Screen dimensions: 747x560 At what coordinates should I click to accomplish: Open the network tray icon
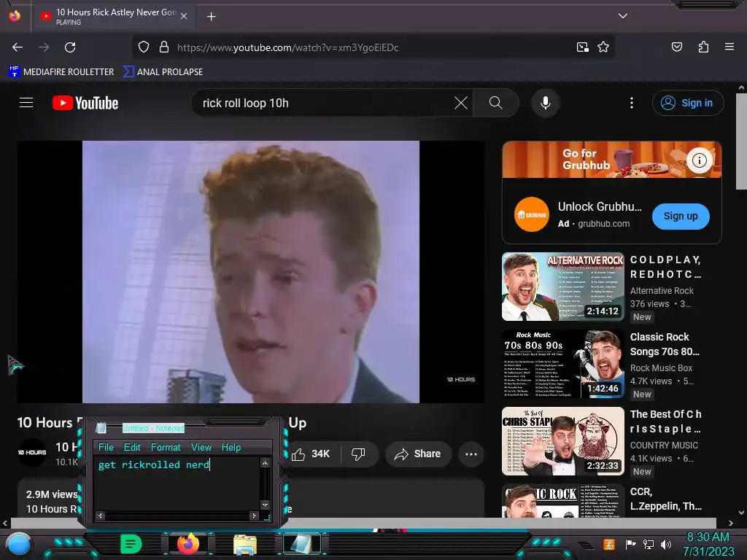[x=649, y=544]
